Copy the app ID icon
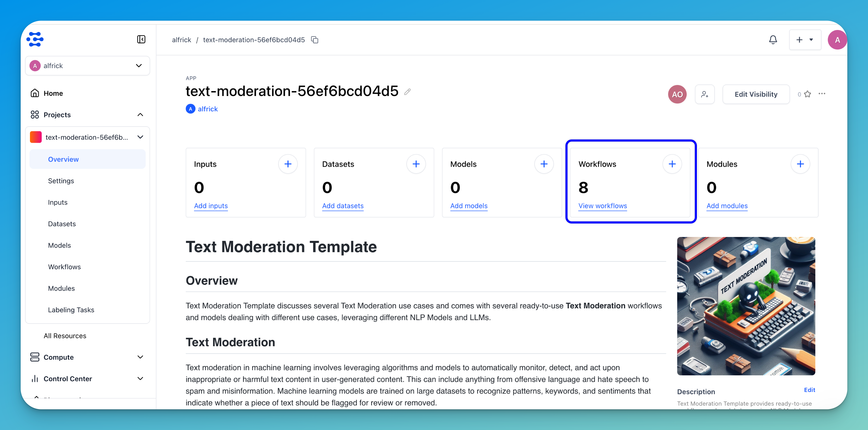 315,40
